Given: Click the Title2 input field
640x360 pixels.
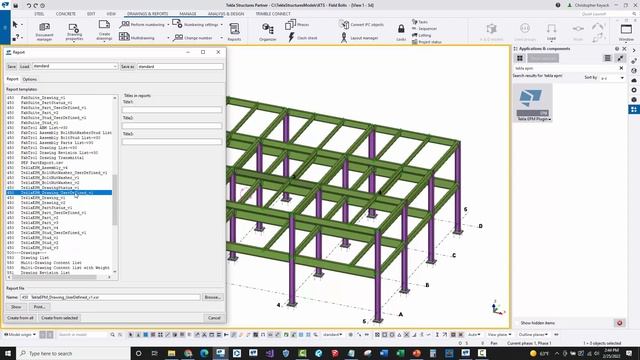Looking at the screenshot, I should point(172,126).
